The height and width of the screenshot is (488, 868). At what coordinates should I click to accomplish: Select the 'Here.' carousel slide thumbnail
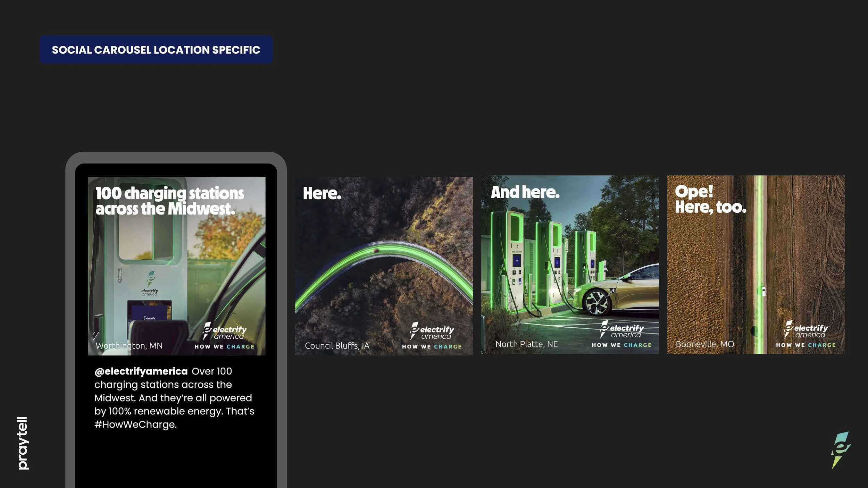point(384,266)
